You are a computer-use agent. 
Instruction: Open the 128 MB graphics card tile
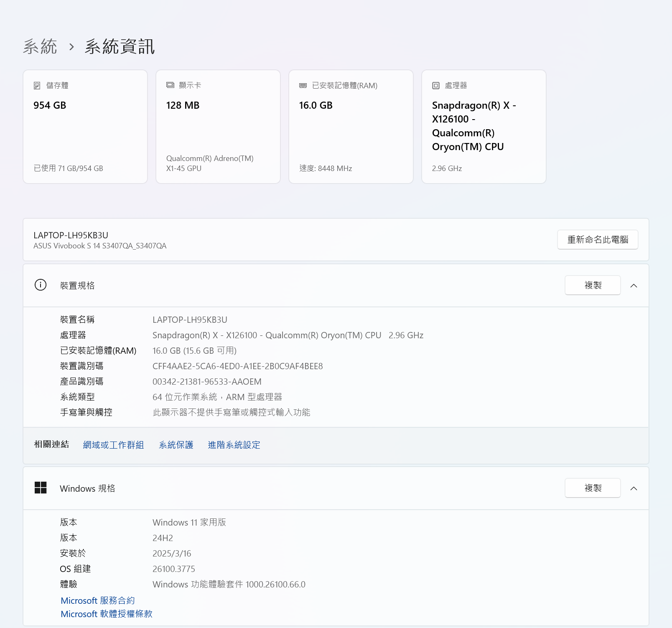click(218, 127)
